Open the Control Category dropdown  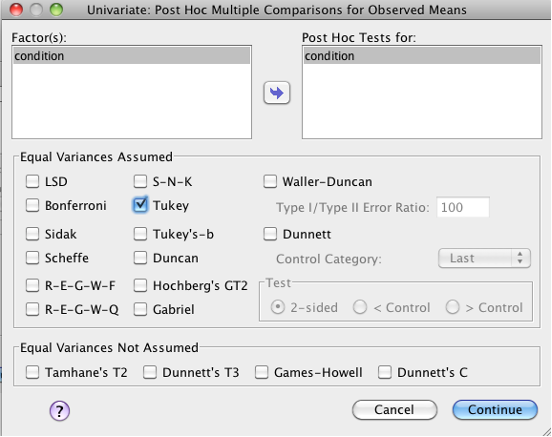[484, 258]
